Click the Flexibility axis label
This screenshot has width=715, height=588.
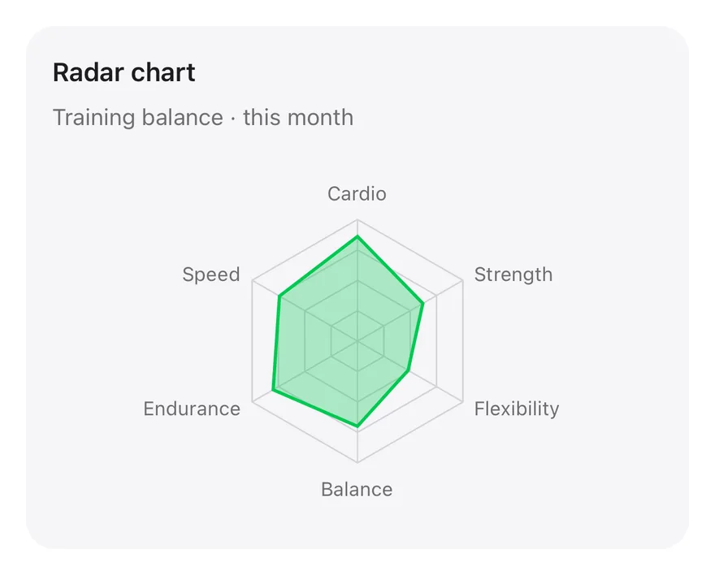[x=516, y=409]
